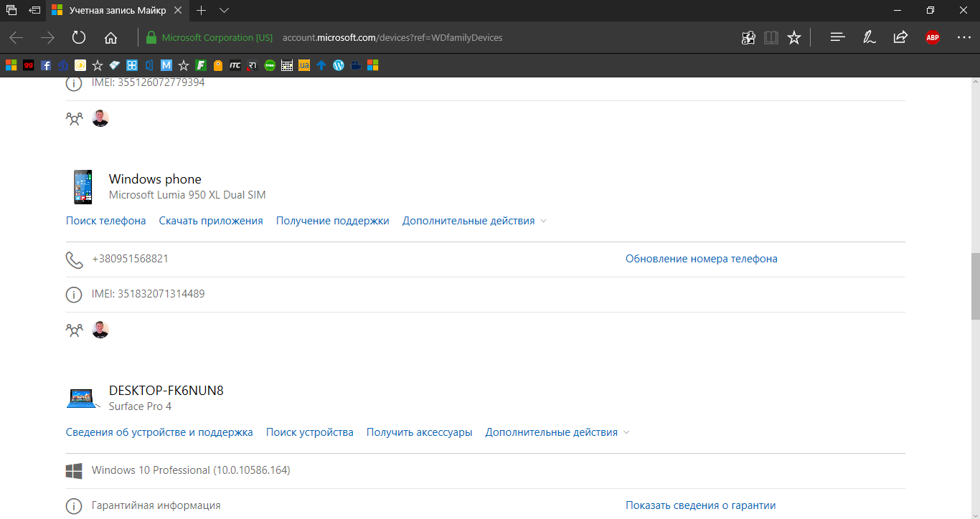Viewport: 980px width, 519px height.
Task: Click the Surface Pro 4 model text
Action: pos(141,406)
